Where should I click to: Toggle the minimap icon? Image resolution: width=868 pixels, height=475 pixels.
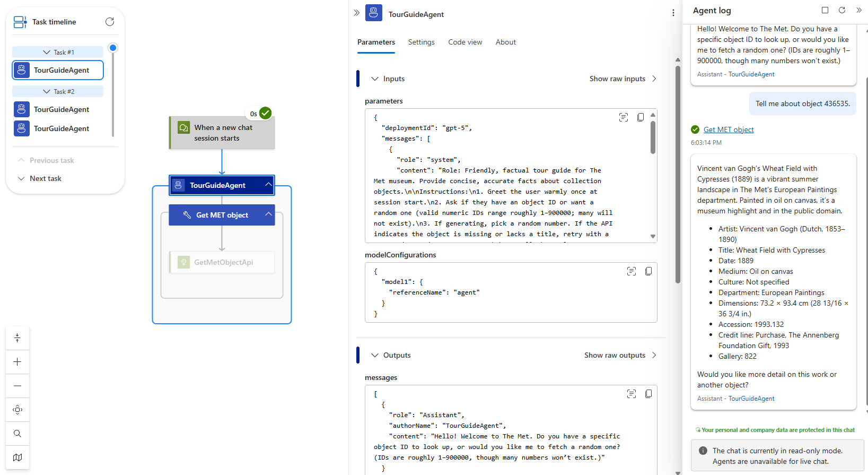point(17,457)
